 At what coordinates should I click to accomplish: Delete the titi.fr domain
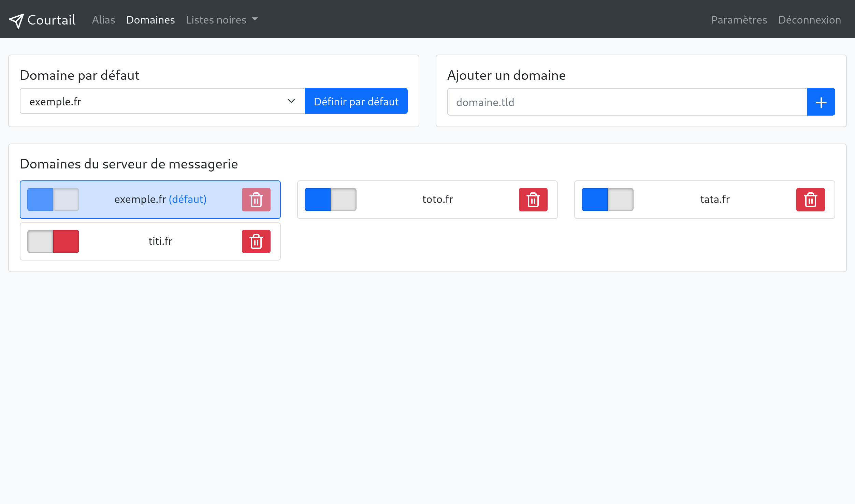tap(256, 241)
